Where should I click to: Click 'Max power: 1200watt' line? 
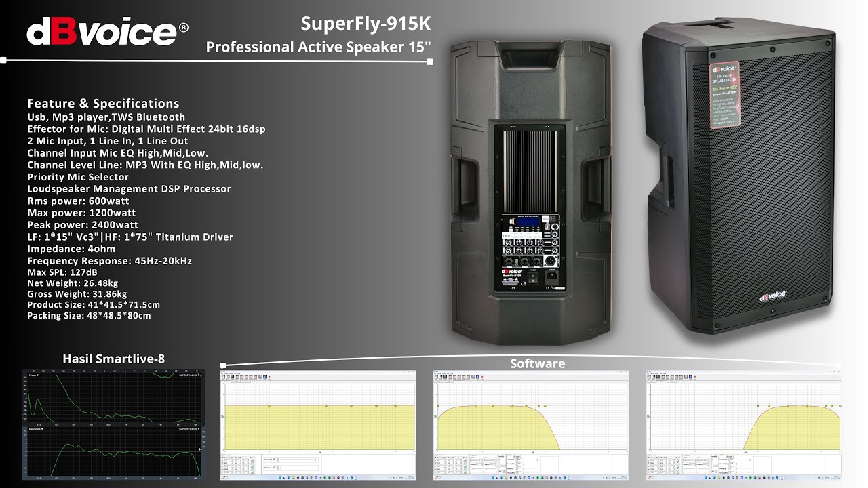tap(81, 213)
